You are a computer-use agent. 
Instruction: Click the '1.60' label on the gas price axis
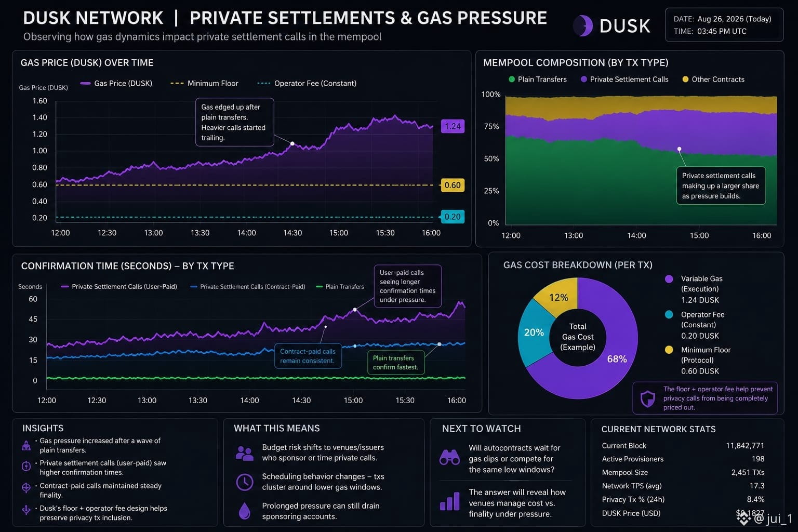click(39, 101)
